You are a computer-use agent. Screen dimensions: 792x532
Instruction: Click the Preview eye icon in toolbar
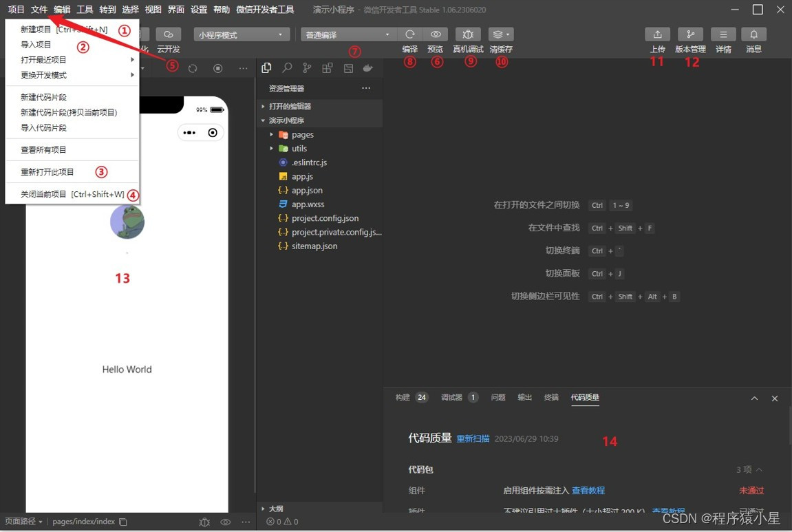pos(436,34)
